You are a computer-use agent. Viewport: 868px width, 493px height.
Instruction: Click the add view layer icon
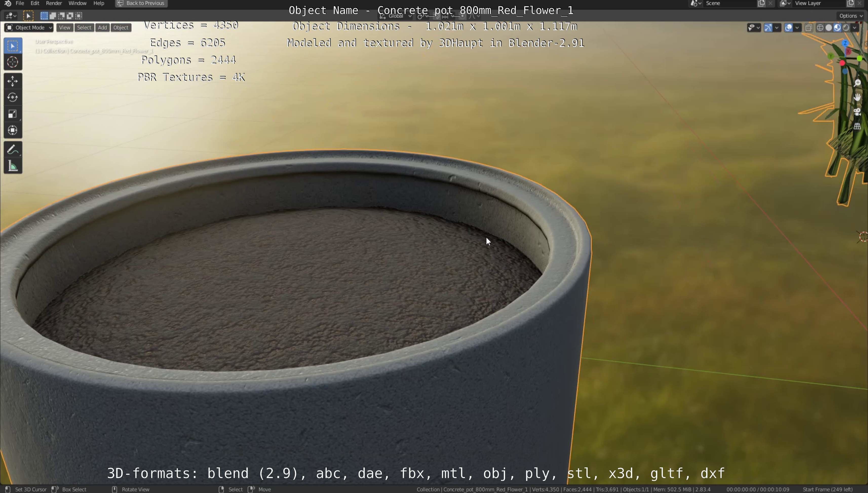coord(850,3)
